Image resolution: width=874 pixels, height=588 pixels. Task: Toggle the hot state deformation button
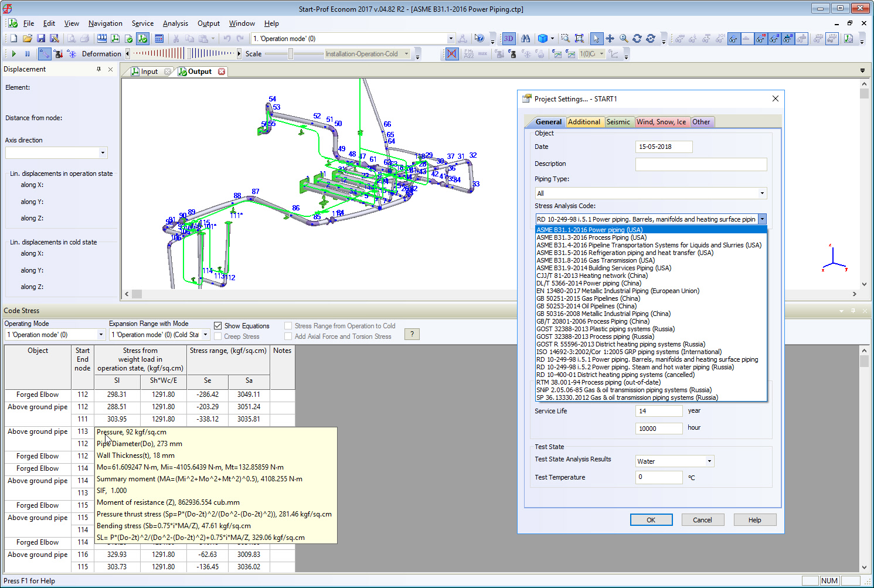(x=45, y=54)
